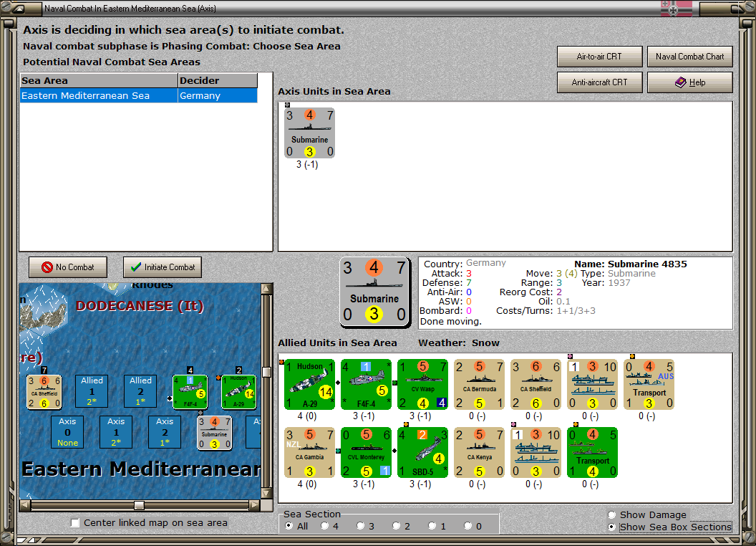Click the map vertical scrollbar thumb
Viewport: 756px width, 546px height.
coord(266,372)
